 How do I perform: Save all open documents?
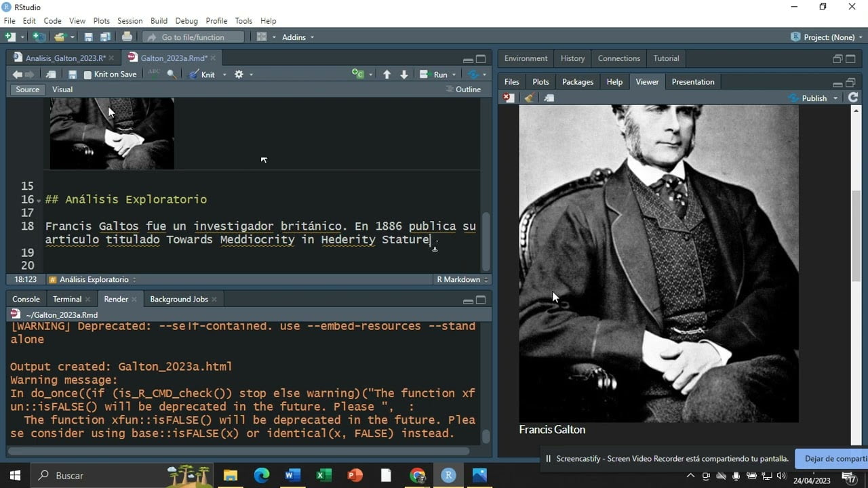[105, 37]
